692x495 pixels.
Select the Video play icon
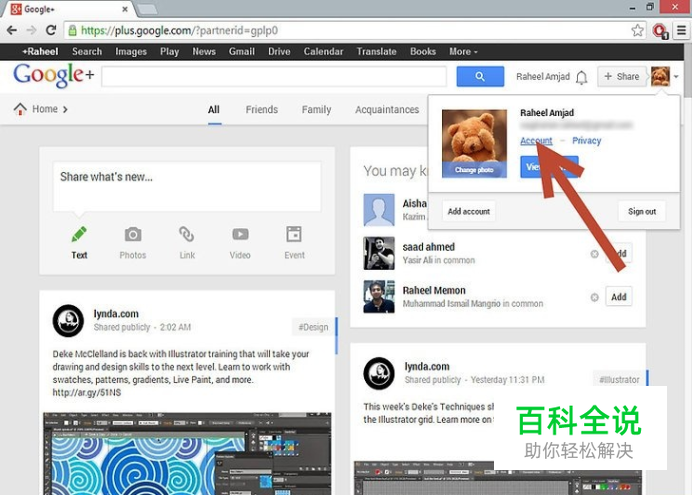pos(240,234)
